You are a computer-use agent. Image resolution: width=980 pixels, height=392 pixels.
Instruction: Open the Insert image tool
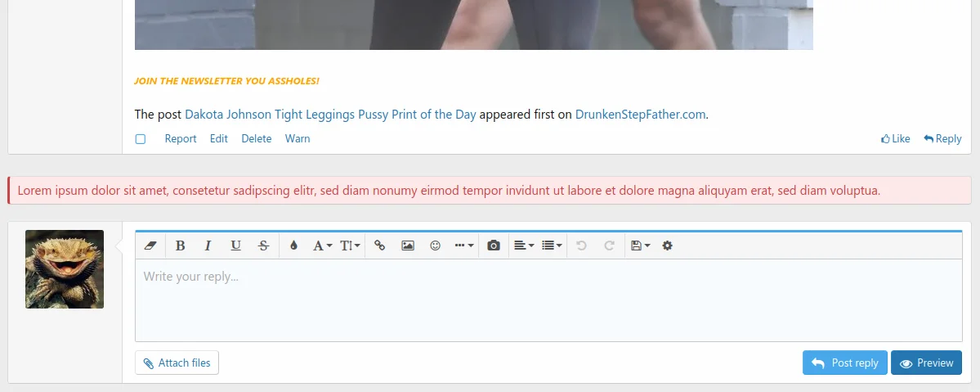408,246
